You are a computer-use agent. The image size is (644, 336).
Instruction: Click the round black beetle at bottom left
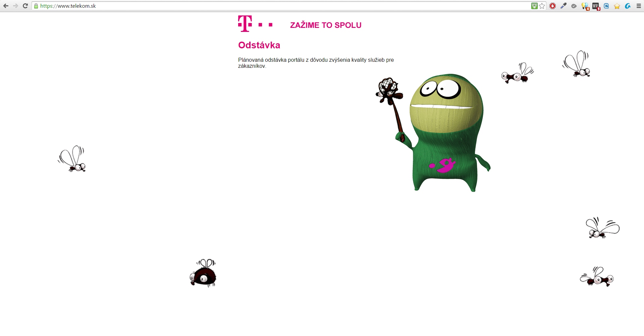click(203, 274)
